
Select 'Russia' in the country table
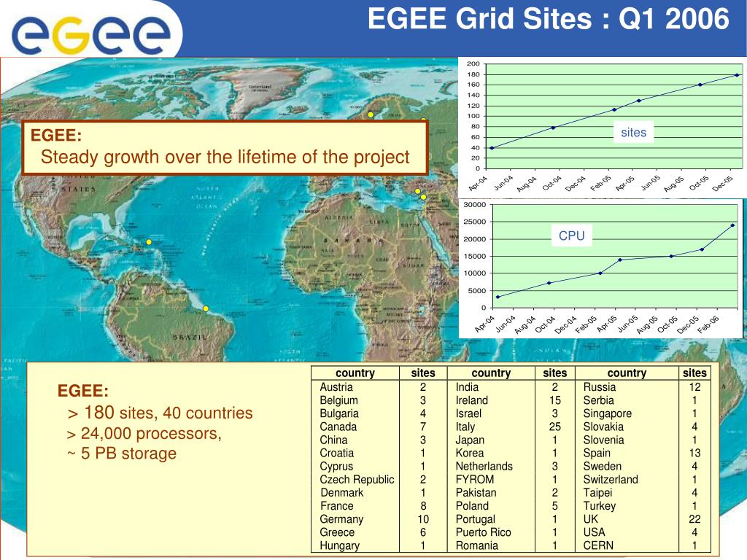pyautogui.click(x=600, y=387)
